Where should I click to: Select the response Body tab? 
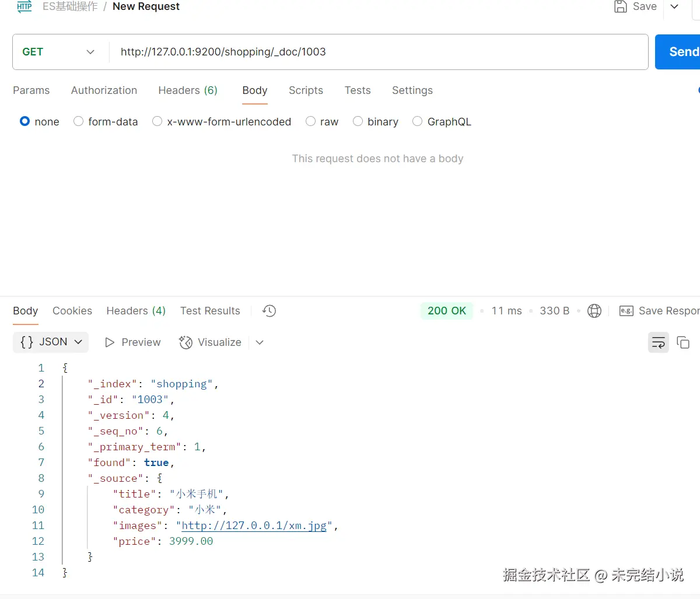pos(26,311)
